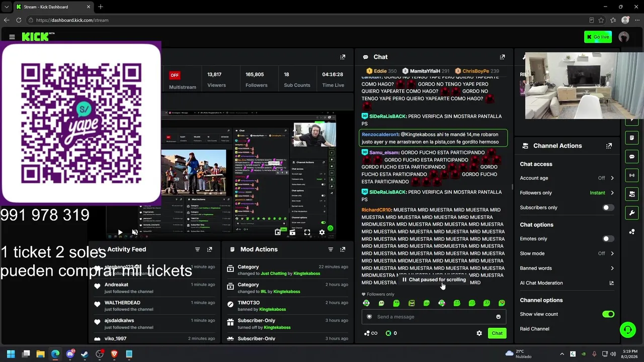Open Kingtekaboss link in TIMOT3O ban entry
Screen dimensions: 644x362
coord(273,309)
